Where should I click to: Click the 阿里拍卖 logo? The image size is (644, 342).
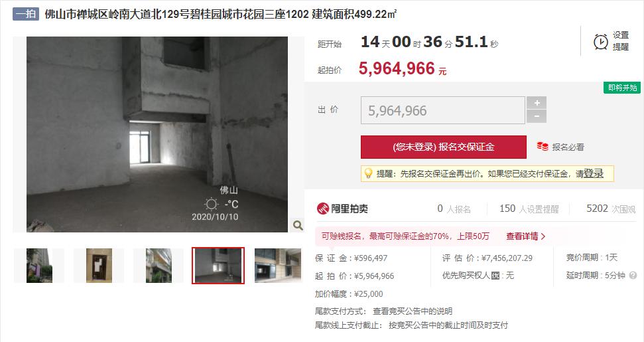342,209
